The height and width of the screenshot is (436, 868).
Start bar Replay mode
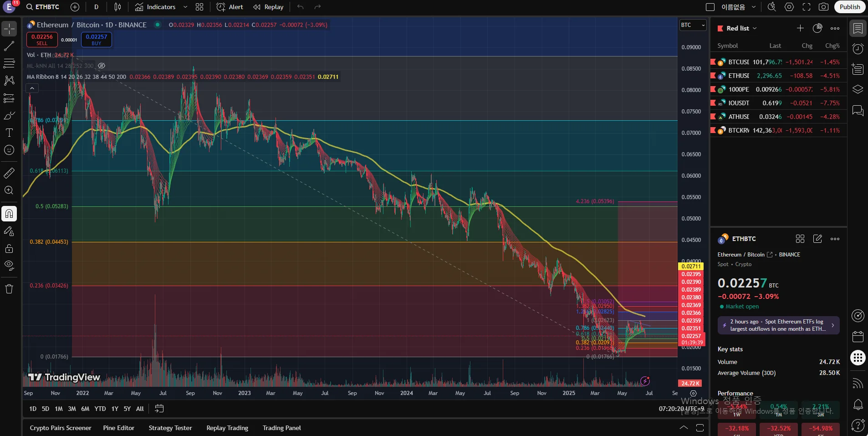pyautogui.click(x=268, y=7)
